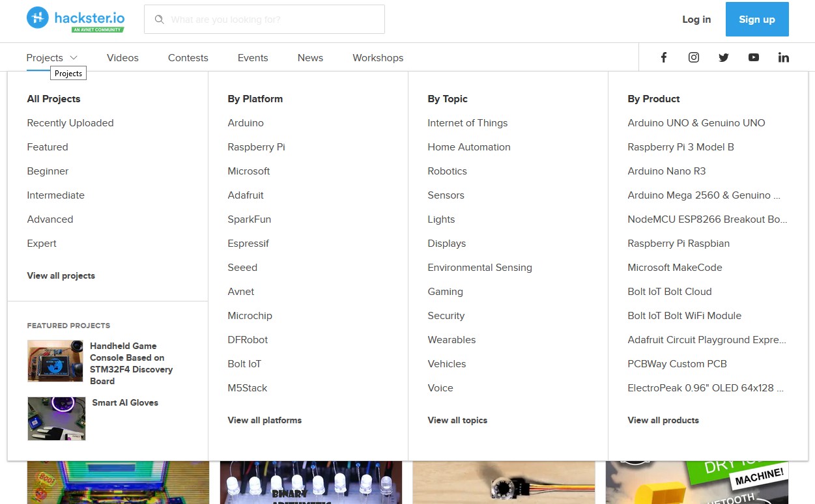
Task: Open Hackster's Facebook page icon
Action: (664, 57)
